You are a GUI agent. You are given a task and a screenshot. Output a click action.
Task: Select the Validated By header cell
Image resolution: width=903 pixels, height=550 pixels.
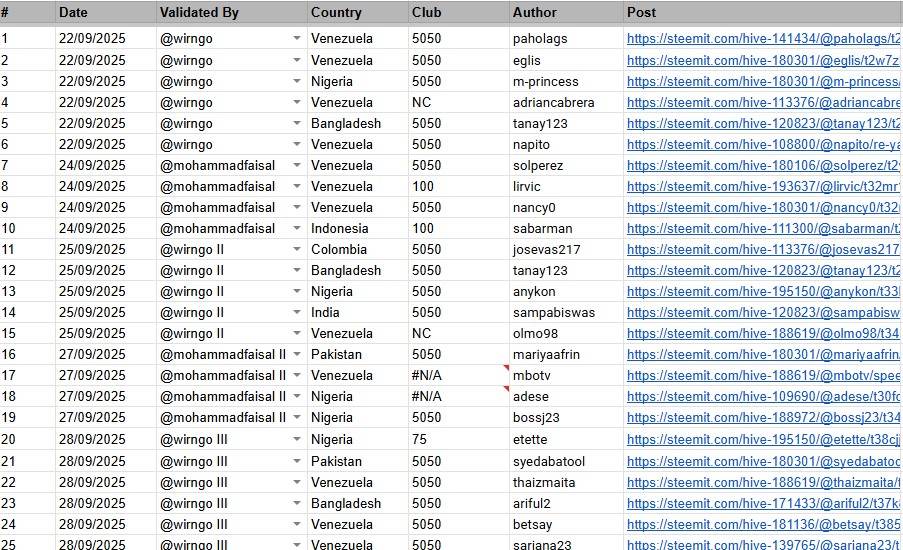232,13
